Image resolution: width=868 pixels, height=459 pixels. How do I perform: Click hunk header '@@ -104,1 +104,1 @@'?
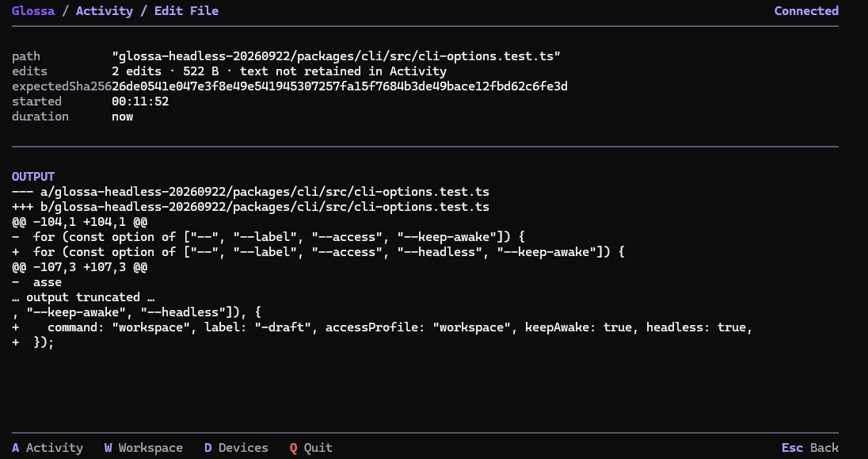[79, 222]
